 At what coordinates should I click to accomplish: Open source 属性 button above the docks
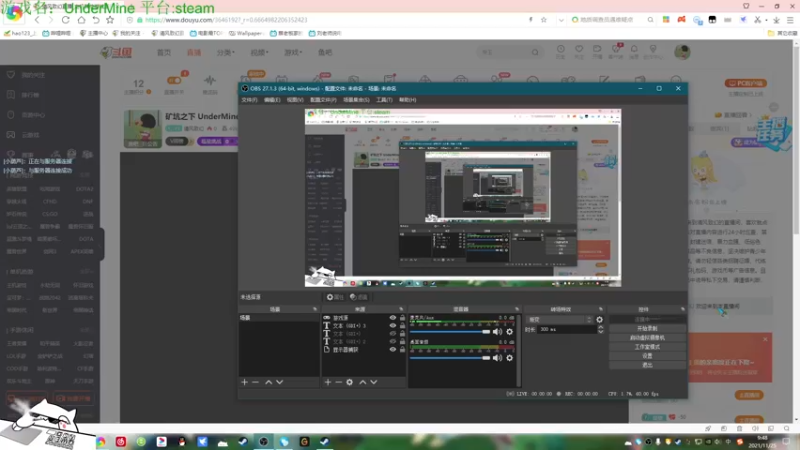pos(335,297)
